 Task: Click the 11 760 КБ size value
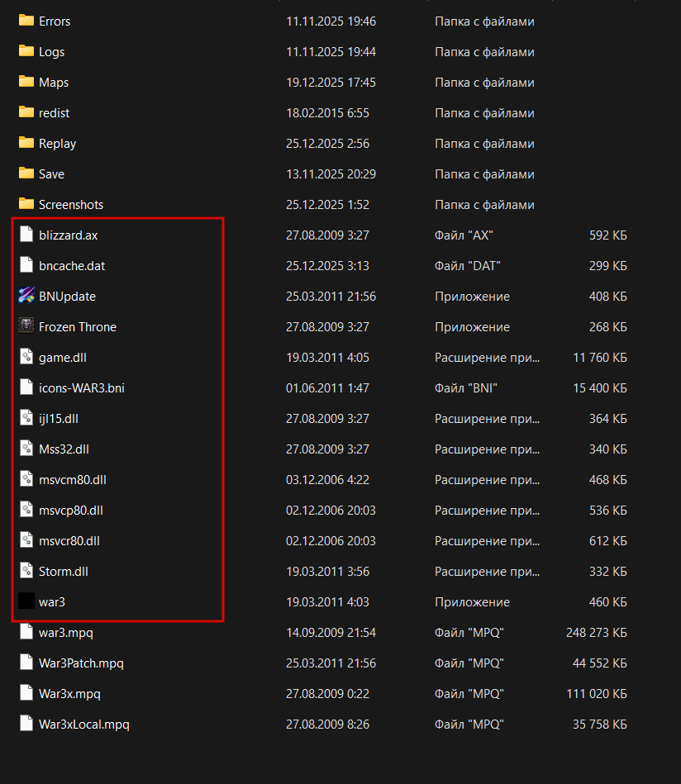pyautogui.click(x=600, y=358)
